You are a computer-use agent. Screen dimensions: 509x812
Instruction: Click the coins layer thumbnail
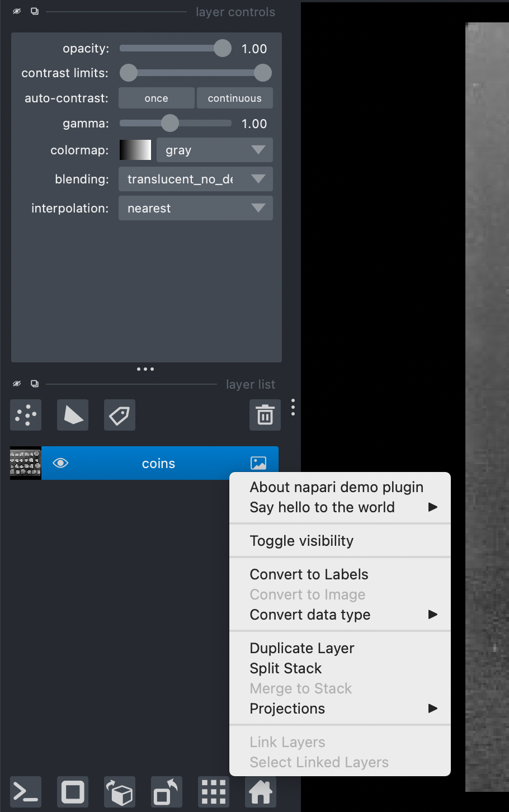click(25, 463)
